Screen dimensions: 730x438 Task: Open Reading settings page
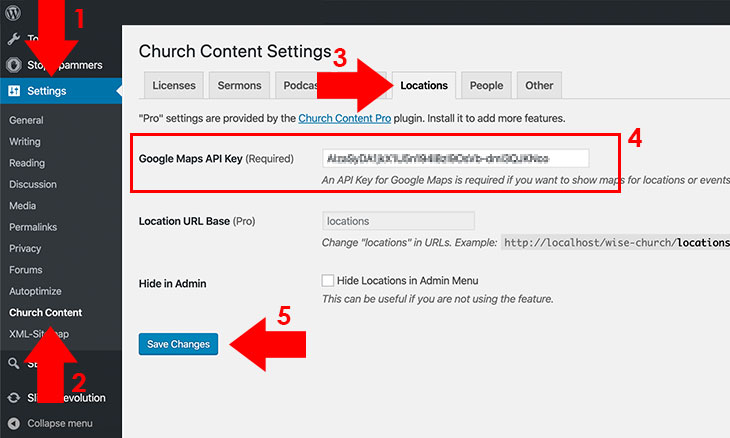click(x=27, y=163)
